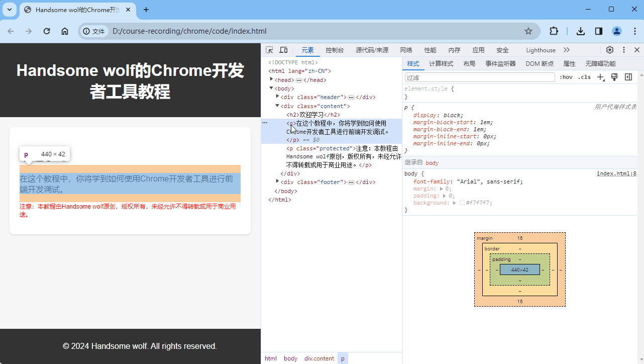Open the DOM 断点 subtab
Screen dimensions: 644x364
pyautogui.click(x=540, y=64)
